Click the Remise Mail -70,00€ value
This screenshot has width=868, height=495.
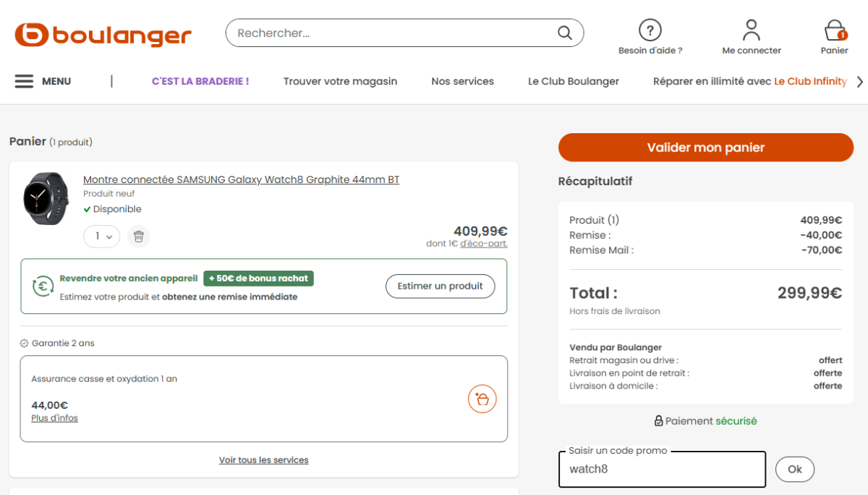tap(822, 250)
